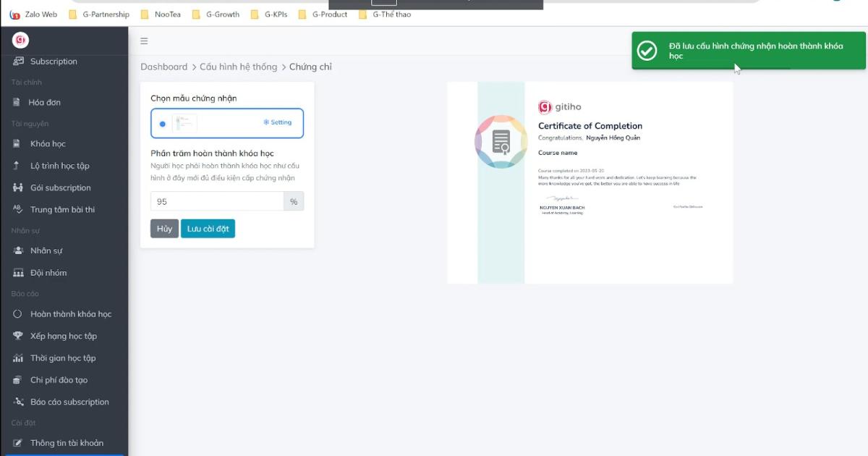
Task: Click the green checkmark icon in notification
Action: pyautogui.click(x=647, y=51)
